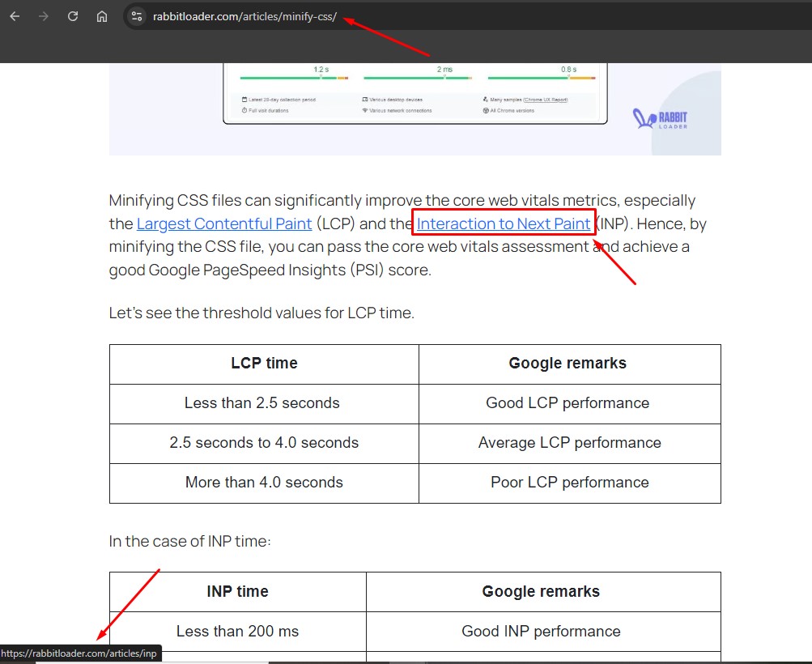Open the browser home page icon
Screen dimensions: 812x664
101,15
